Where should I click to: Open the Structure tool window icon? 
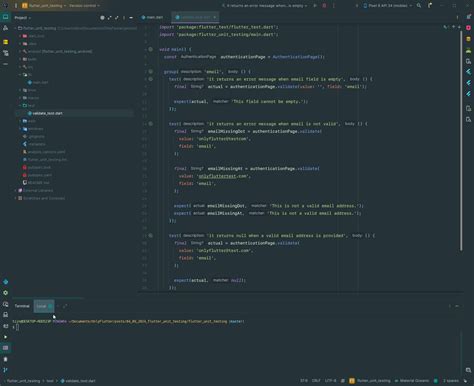6,53
